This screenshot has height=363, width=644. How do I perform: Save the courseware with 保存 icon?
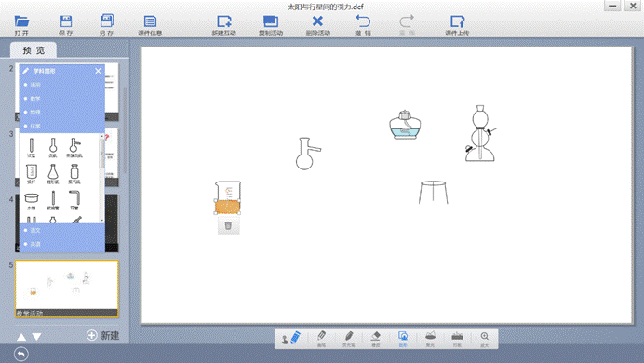(66, 25)
